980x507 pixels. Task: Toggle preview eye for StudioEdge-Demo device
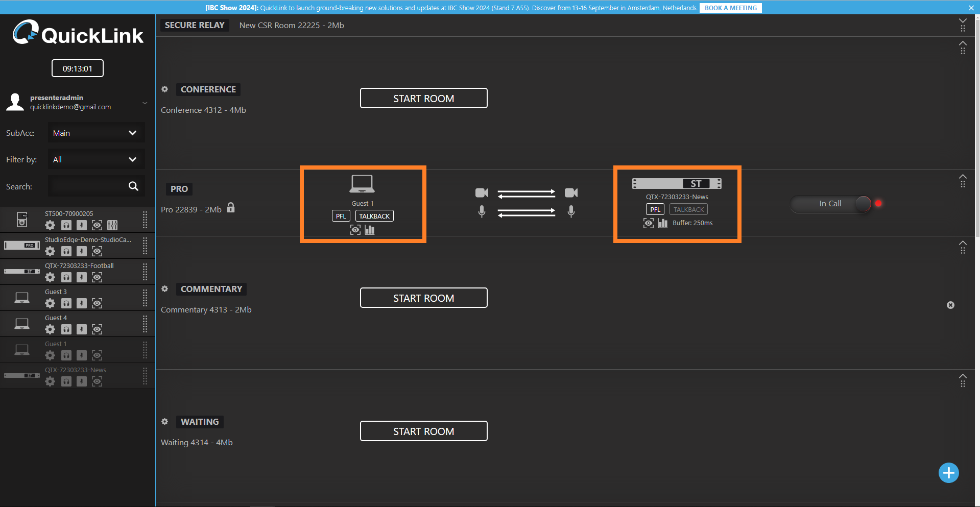[97, 251]
